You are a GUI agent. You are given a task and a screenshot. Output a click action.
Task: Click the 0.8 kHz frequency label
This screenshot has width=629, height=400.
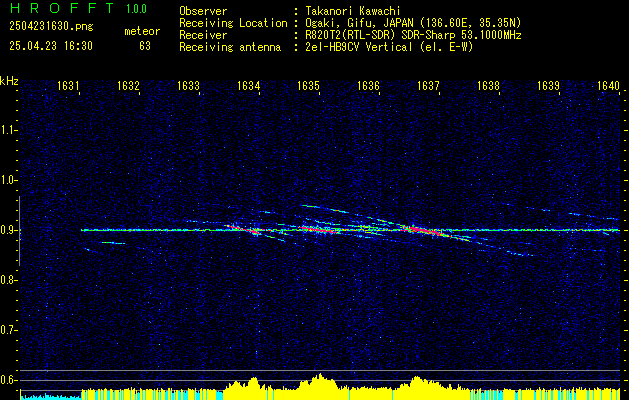pyautogui.click(x=8, y=280)
